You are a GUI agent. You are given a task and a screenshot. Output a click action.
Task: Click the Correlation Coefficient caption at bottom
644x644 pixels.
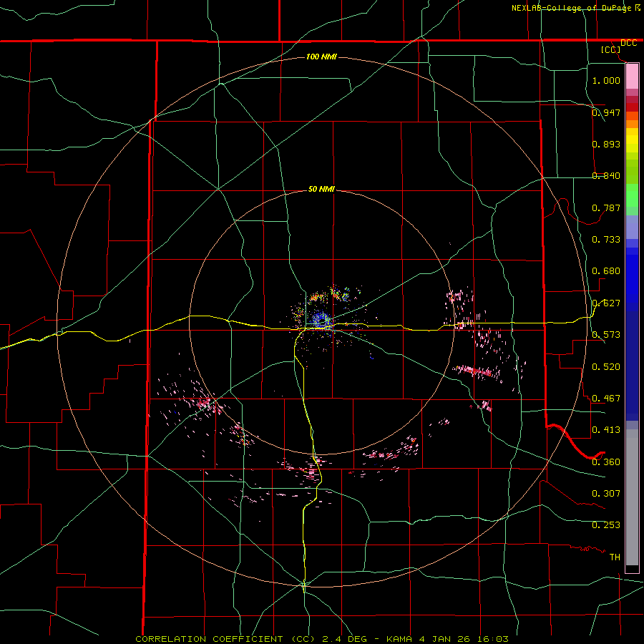pos(322,639)
